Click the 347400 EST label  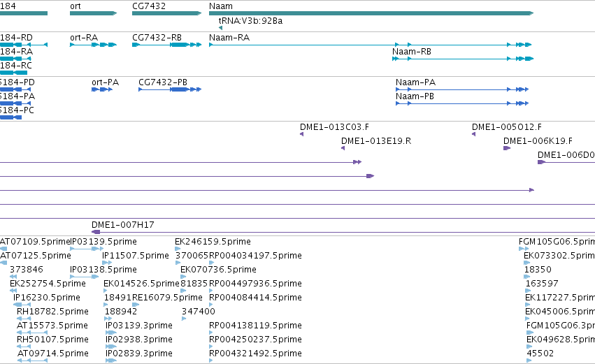pos(199,312)
